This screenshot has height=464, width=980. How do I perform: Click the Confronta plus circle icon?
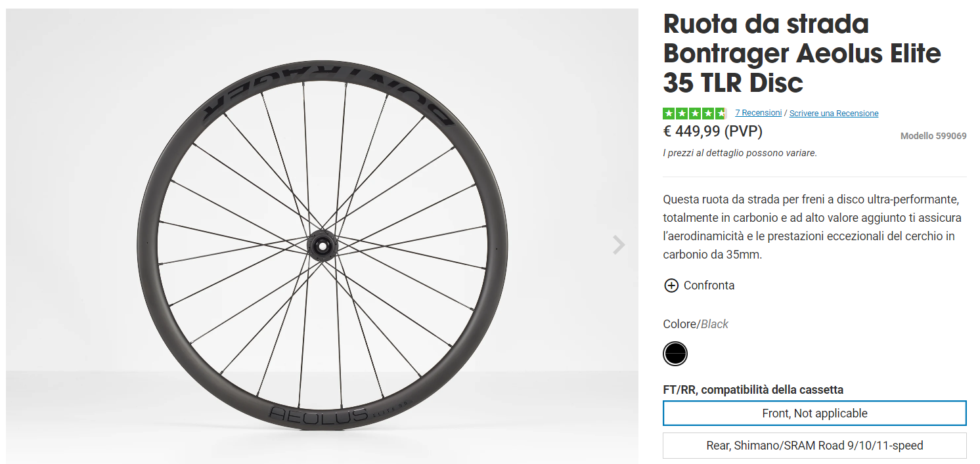tap(671, 285)
